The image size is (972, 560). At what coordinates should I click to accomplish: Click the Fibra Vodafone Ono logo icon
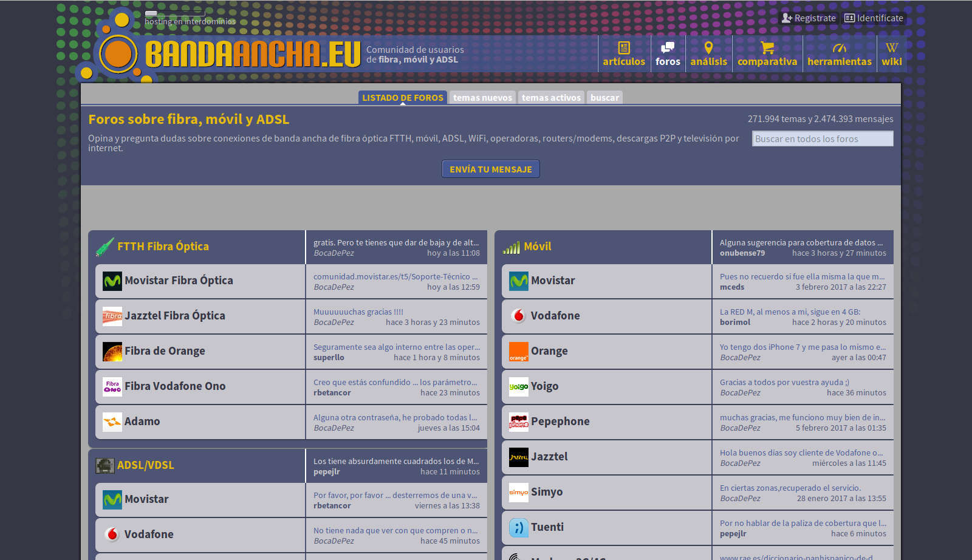point(112,386)
